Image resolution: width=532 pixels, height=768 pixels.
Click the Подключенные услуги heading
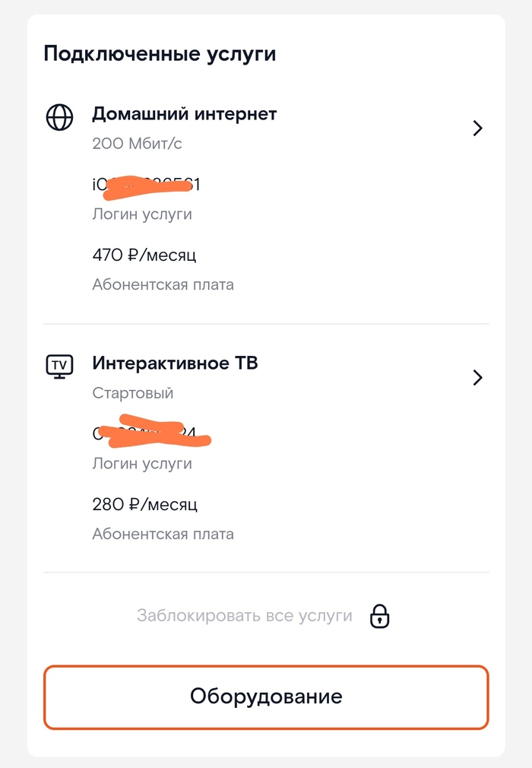pyautogui.click(x=160, y=54)
